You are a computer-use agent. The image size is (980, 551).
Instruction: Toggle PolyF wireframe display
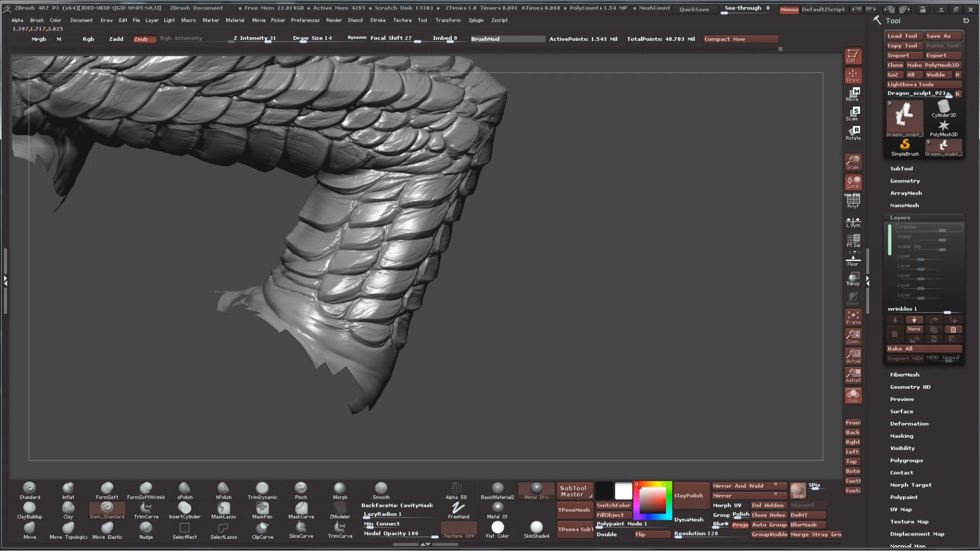point(853,201)
